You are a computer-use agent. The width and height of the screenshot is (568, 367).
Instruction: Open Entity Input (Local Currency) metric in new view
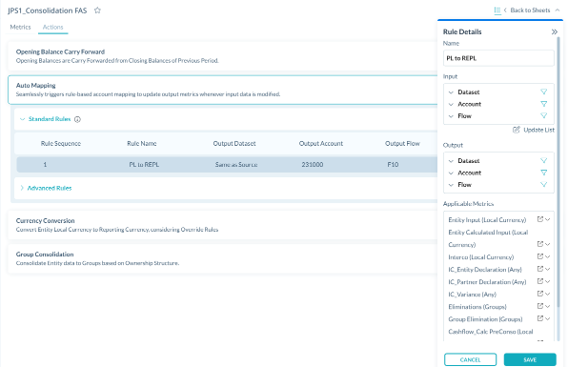(x=540, y=219)
